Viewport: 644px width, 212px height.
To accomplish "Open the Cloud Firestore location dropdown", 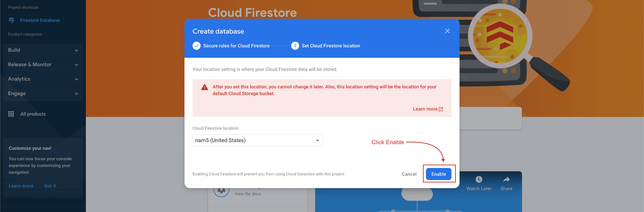I will [x=317, y=140].
